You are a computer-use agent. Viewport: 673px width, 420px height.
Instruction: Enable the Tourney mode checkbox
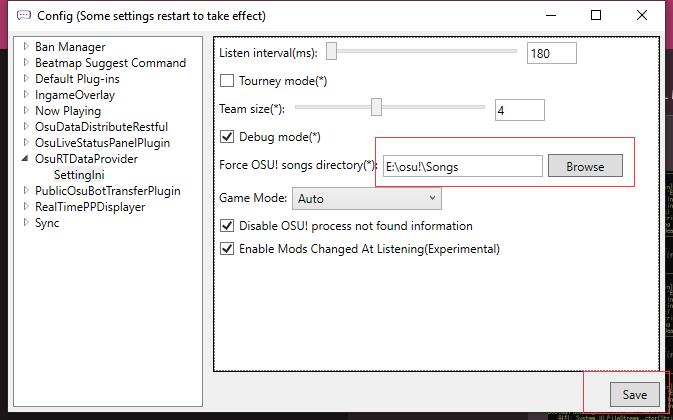227,81
